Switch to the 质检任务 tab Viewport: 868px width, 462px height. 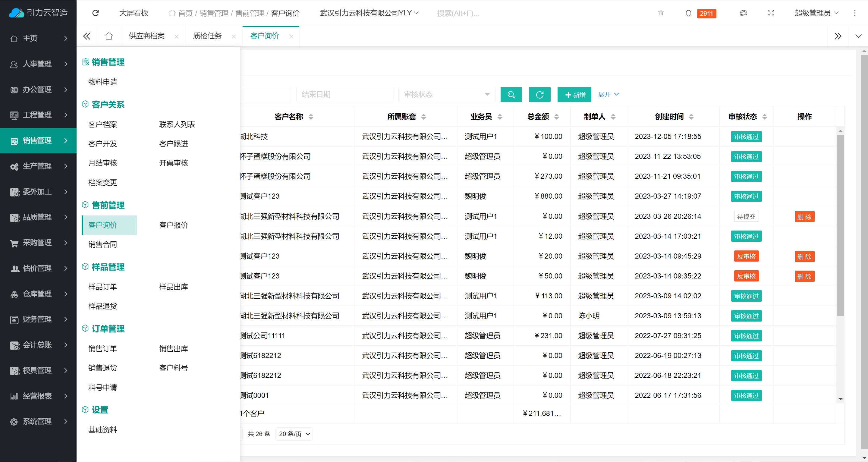point(207,36)
